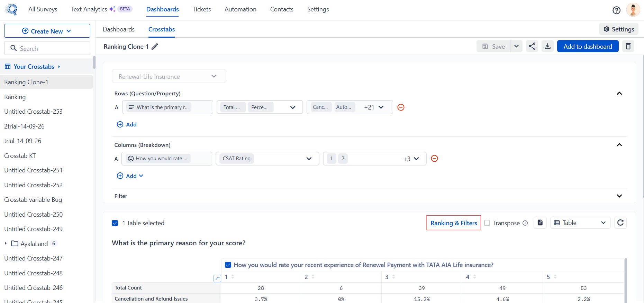Delete crosstab using trash icon
Screen dimensions: 644x303
click(x=628, y=46)
